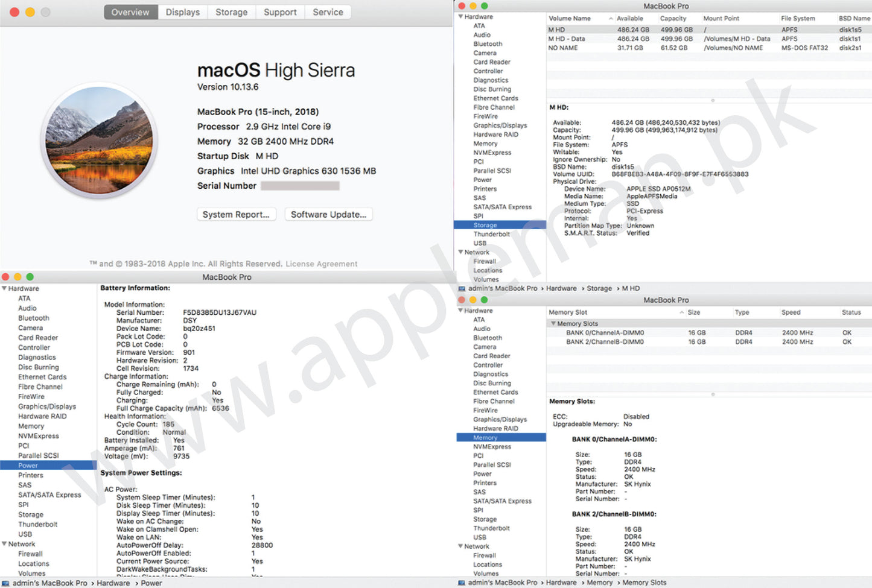
Task: Select the M HD volume row at disk1s5
Action: pos(709,30)
